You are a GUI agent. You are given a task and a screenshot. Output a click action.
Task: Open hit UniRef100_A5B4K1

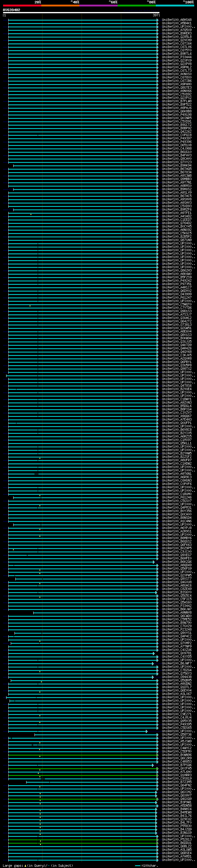pos(177,23)
